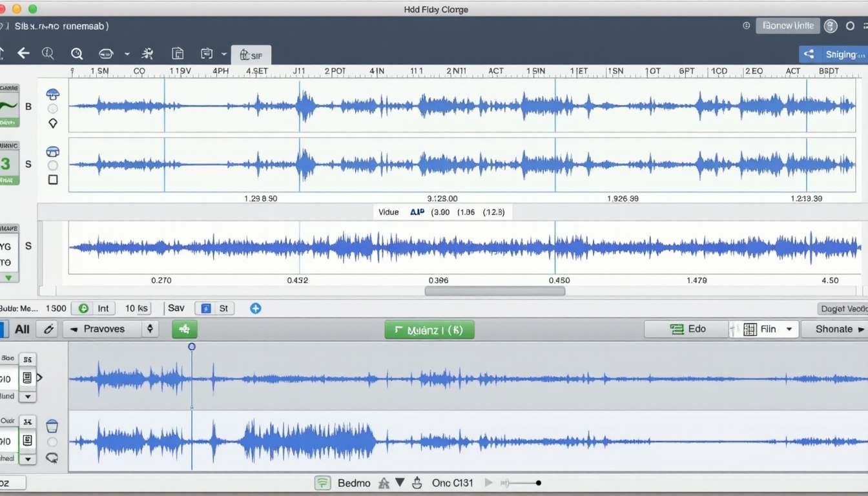The height and width of the screenshot is (496, 868).
Task: Click the Bedmo label in status bar
Action: coord(354,483)
